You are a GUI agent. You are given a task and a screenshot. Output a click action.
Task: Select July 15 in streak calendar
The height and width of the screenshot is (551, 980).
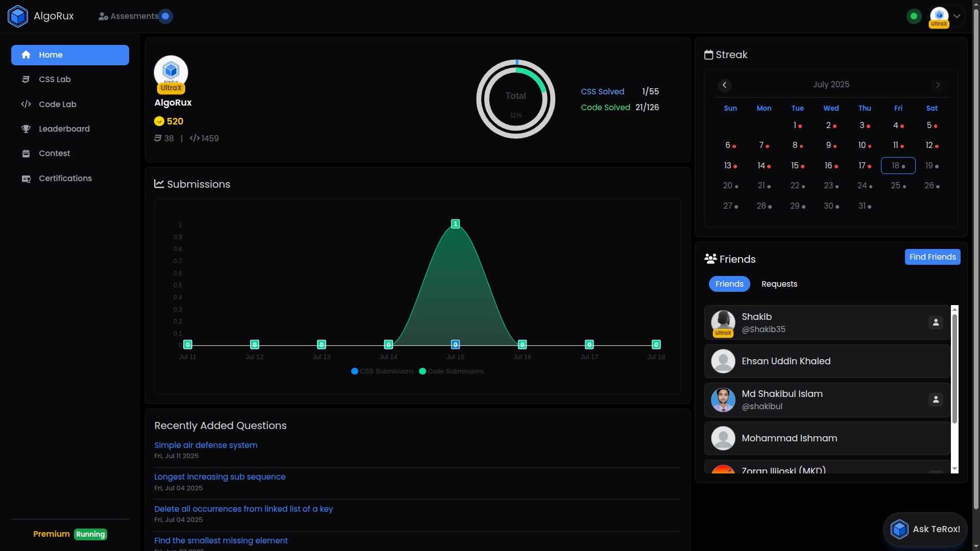tap(797, 166)
